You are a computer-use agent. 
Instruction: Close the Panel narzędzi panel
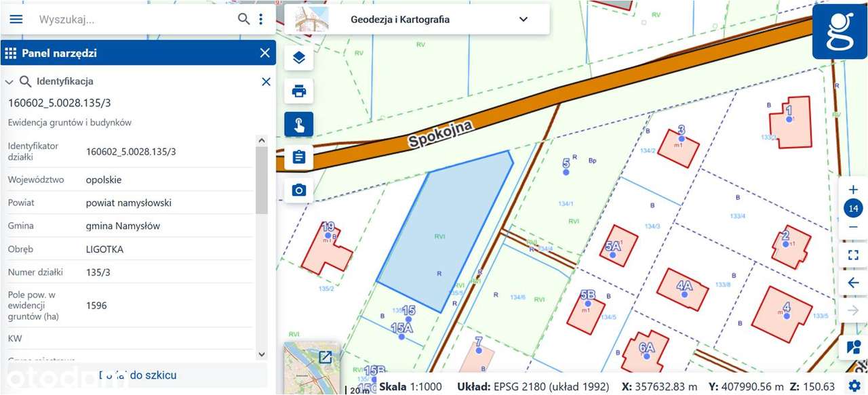[265, 53]
